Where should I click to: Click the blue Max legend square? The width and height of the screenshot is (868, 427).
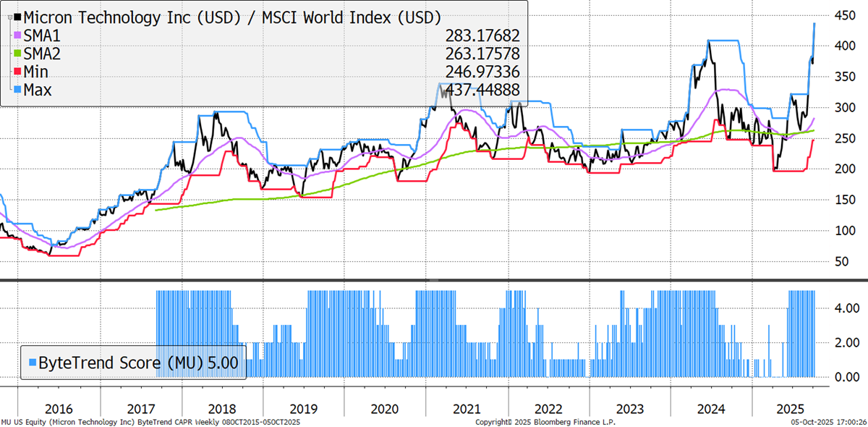pyautogui.click(x=17, y=90)
